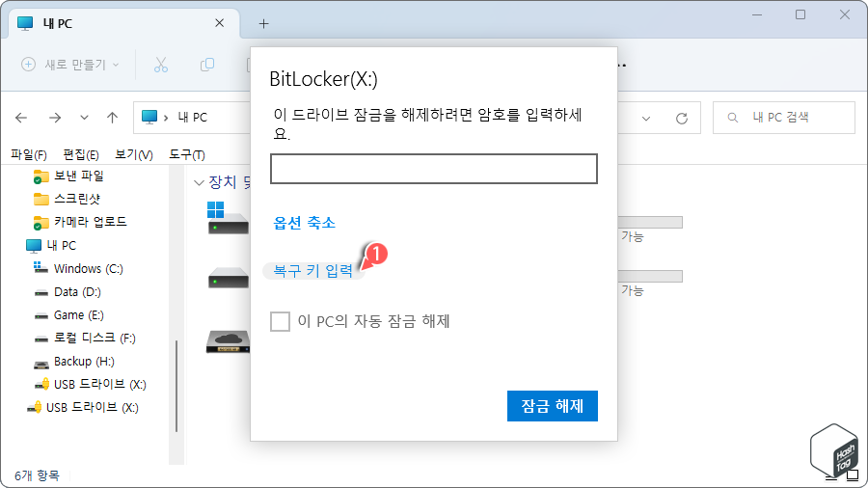Open the recent locations dropdown chevron

tap(84, 118)
